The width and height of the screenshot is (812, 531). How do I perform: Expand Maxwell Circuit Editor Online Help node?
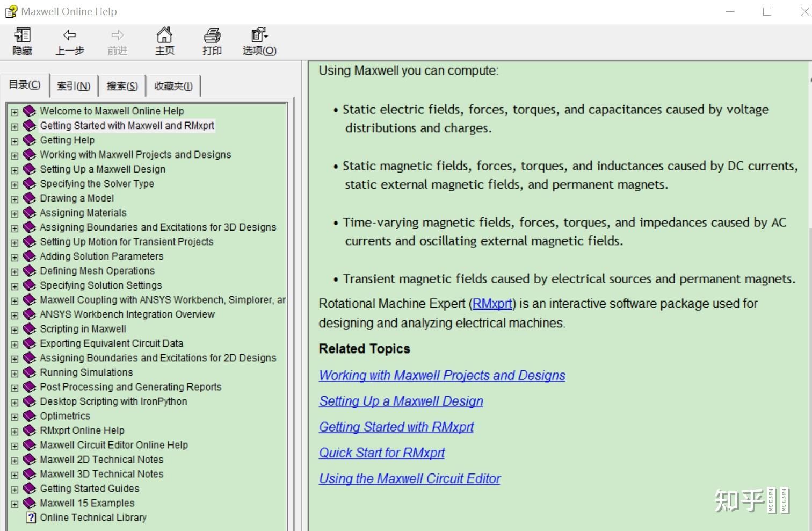click(15, 446)
